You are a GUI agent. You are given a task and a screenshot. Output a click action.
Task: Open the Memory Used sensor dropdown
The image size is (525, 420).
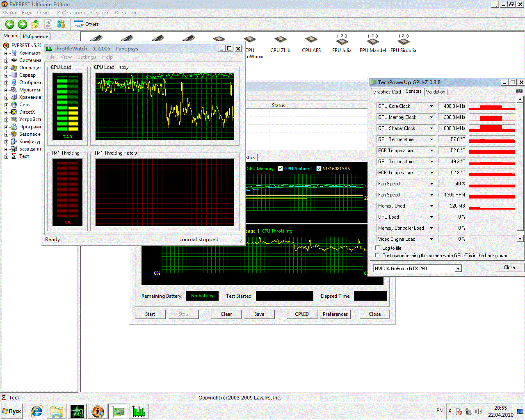point(431,206)
